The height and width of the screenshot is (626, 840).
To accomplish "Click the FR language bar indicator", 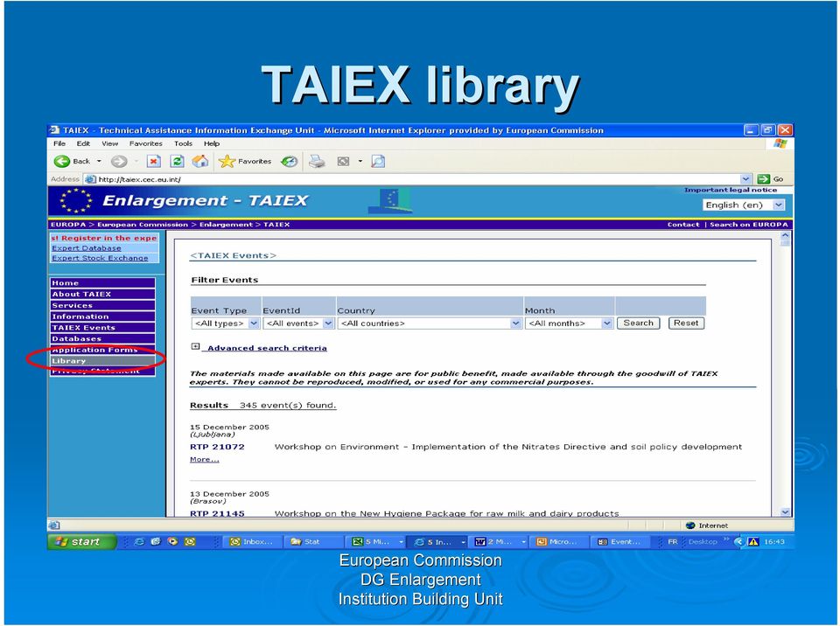I will 673,542.
